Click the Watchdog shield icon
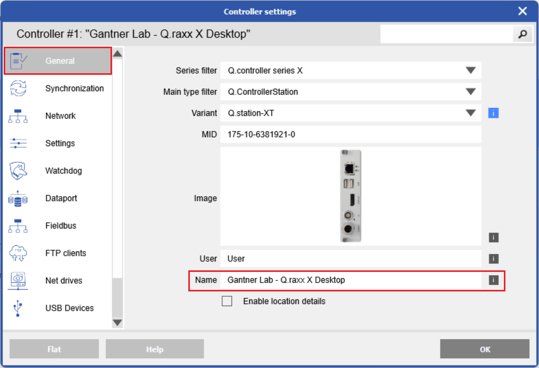This screenshot has width=539, height=368. [x=18, y=171]
